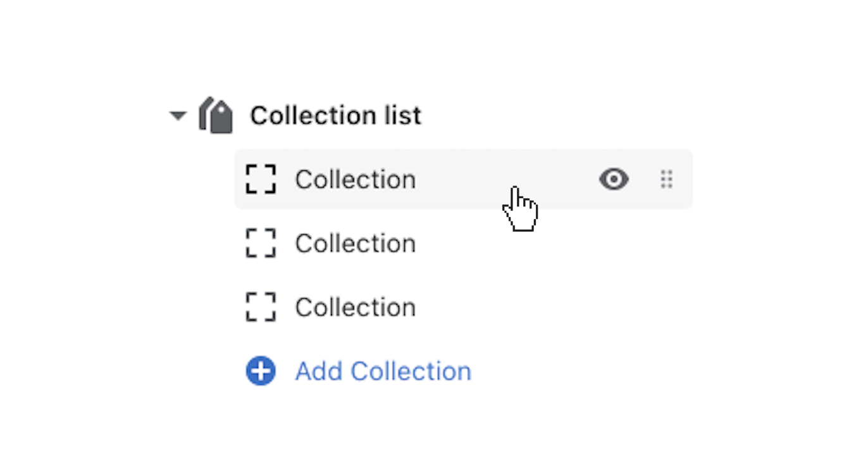Click the blue plus circle icon
The width and height of the screenshot is (868, 471).
[261, 371]
